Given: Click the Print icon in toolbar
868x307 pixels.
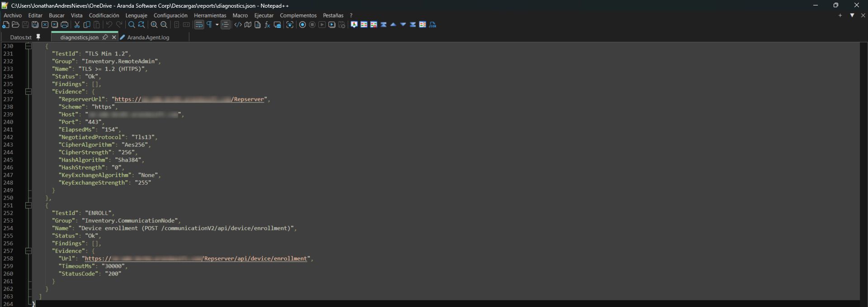Looking at the screenshot, I should tap(65, 25).
